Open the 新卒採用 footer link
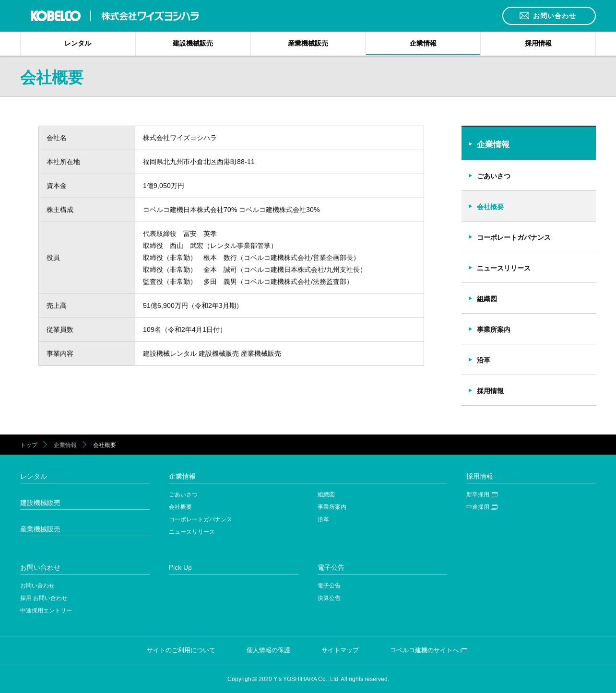The width and height of the screenshot is (616, 693). point(478,494)
